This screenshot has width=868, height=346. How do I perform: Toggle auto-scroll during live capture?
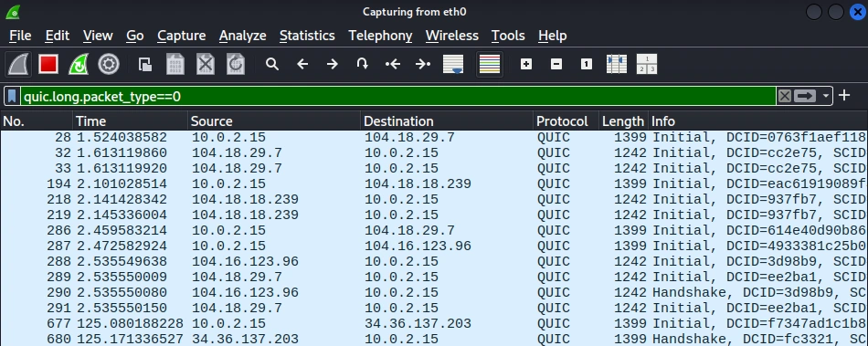click(x=453, y=65)
